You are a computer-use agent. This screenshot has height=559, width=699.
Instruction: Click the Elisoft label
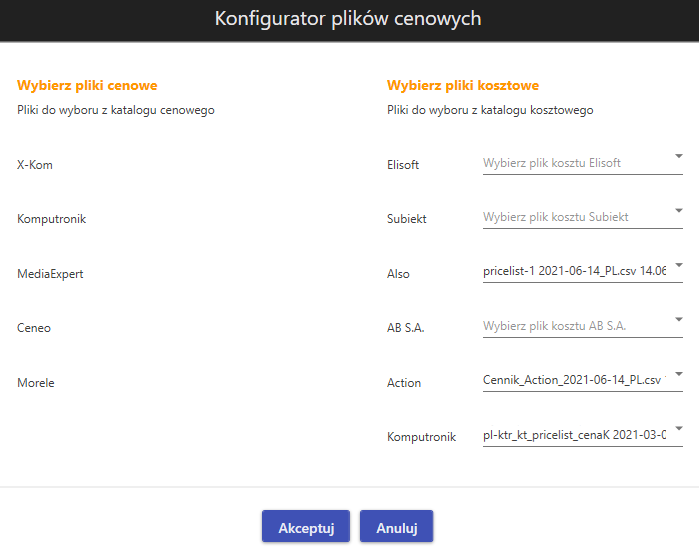(403, 165)
